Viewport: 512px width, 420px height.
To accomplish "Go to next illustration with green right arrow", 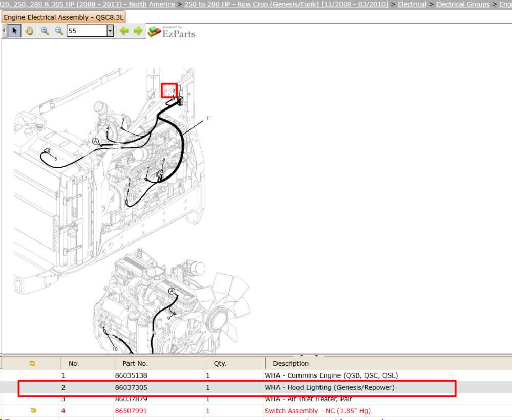I will [138, 31].
